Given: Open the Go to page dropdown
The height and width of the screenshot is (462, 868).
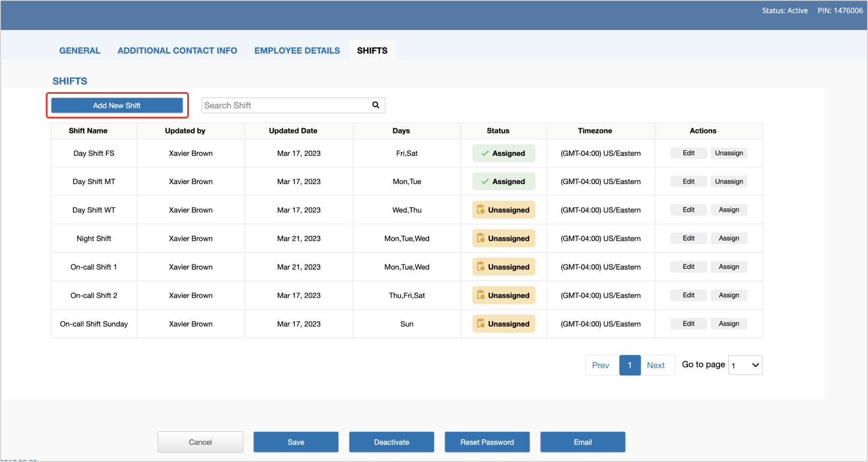Looking at the screenshot, I should pyautogui.click(x=745, y=365).
